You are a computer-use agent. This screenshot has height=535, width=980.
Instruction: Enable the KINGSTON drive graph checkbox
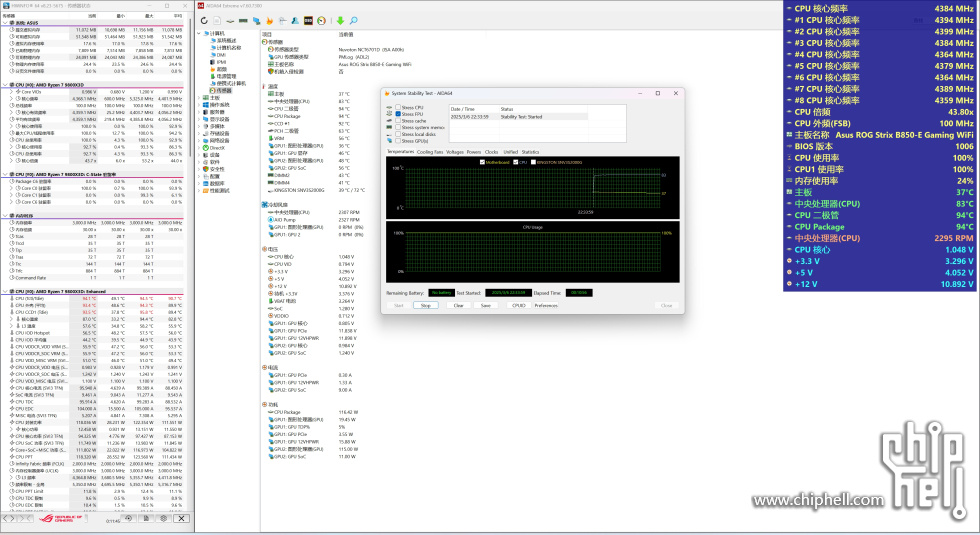click(533, 162)
